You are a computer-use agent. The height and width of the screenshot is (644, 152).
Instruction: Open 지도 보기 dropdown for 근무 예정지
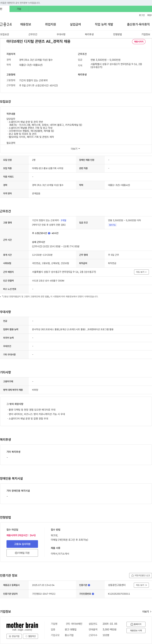point(142,272)
